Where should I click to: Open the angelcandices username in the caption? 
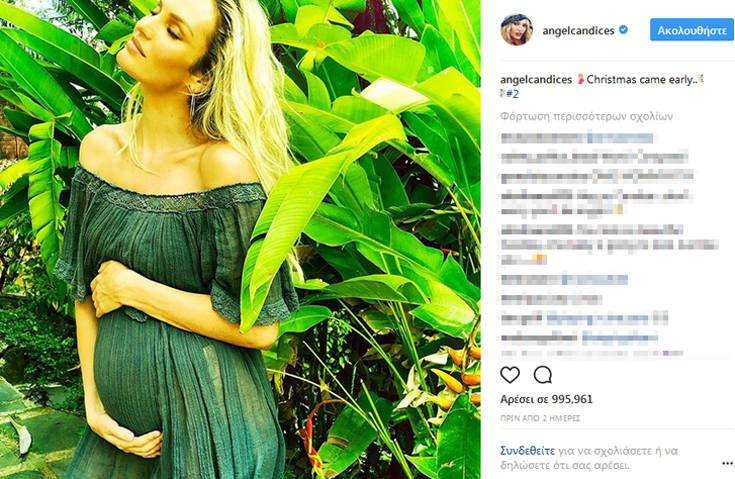coord(536,80)
